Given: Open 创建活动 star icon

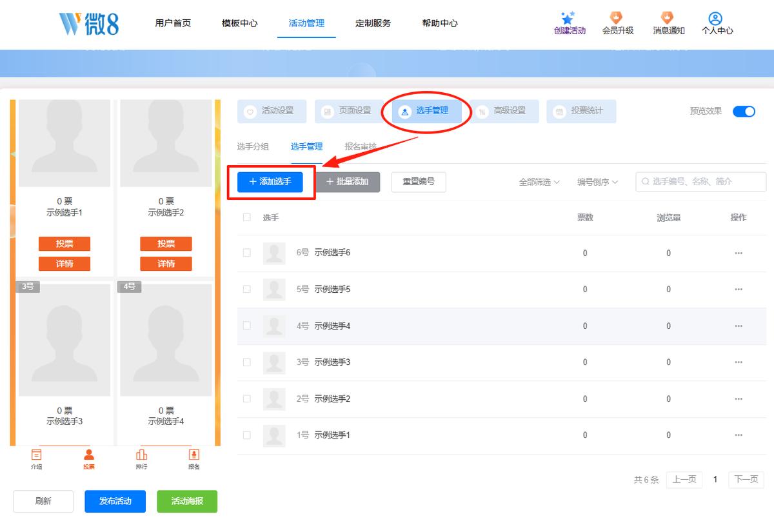Looking at the screenshot, I should click(568, 18).
